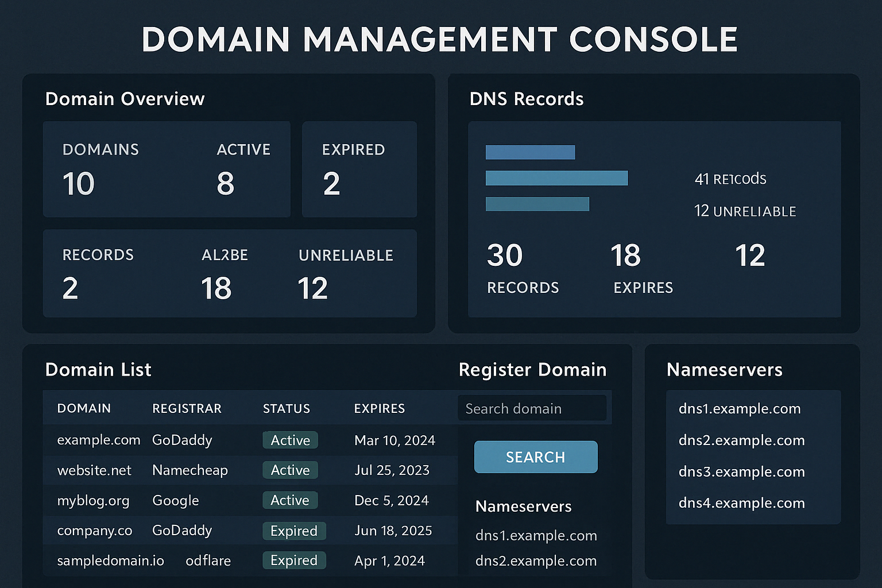Click the Apr 1, 2024 expiry date
The height and width of the screenshot is (588, 882).
point(390,561)
